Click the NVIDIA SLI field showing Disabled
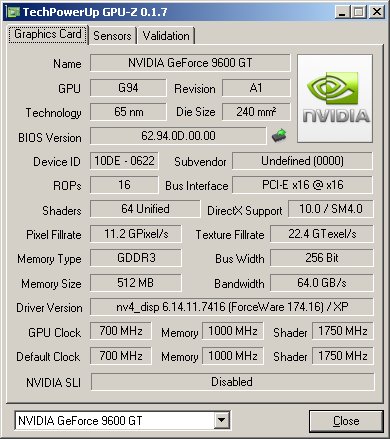 (232, 382)
